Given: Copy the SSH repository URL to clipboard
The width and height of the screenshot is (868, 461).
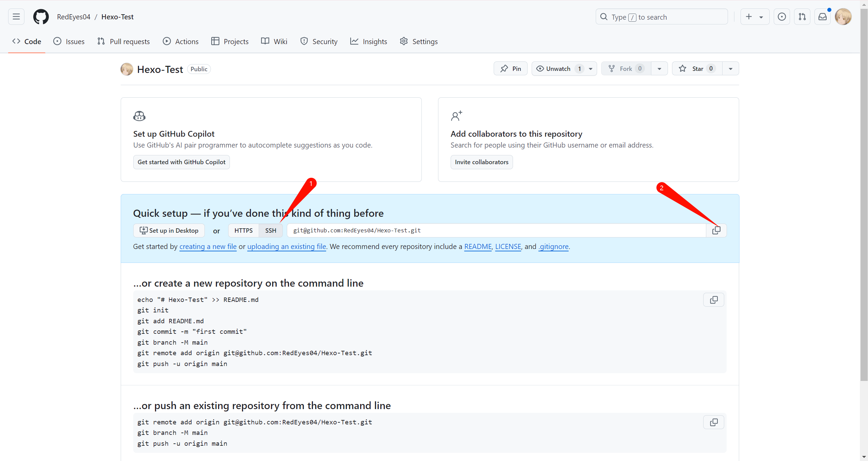Looking at the screenshot, I should pyautogui.click(x=716, y=230).
